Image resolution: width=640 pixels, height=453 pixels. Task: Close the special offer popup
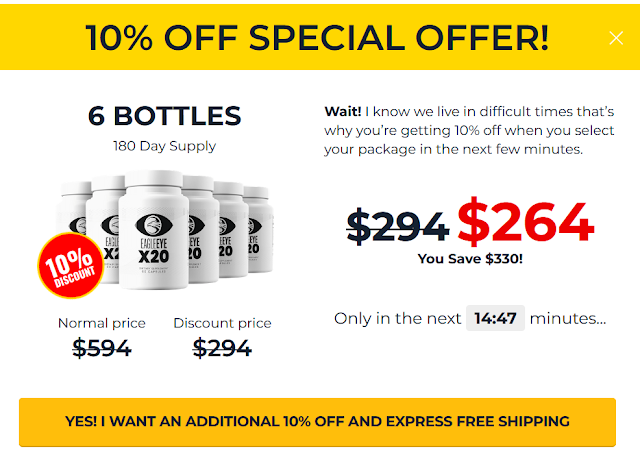pyautogui.click(x=616, y=38)
